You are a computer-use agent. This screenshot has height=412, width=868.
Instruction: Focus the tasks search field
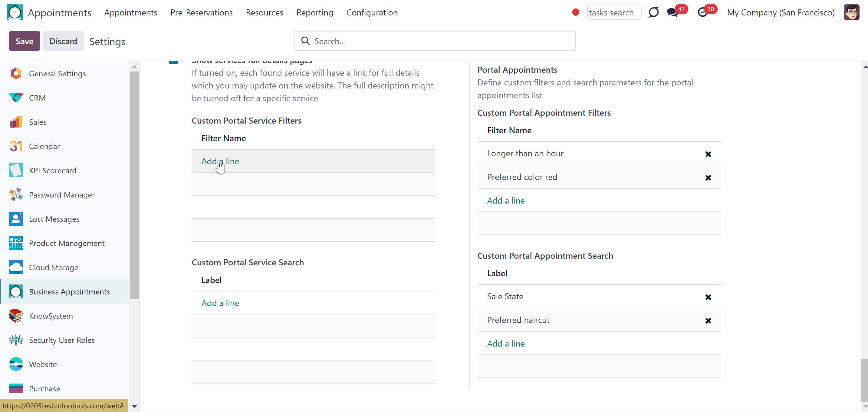[613, 12]
